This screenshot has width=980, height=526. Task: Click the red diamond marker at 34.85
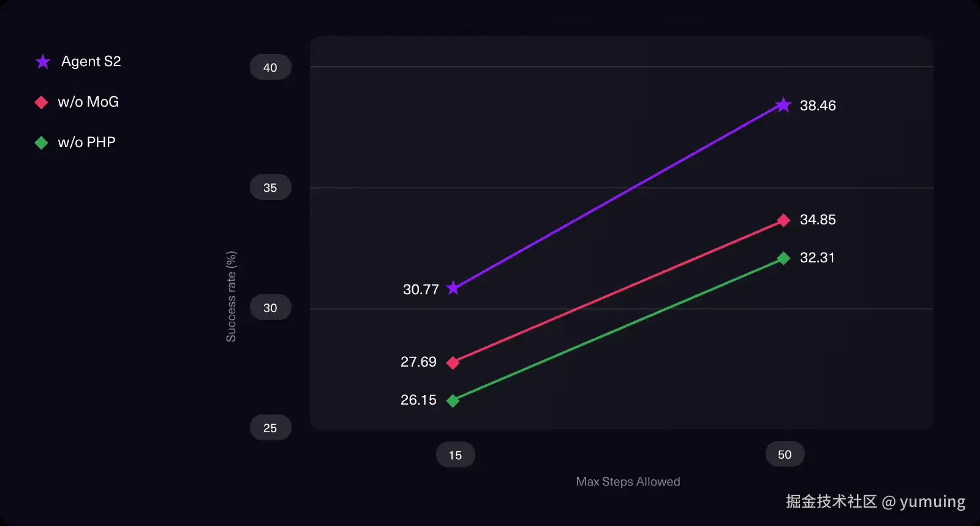pyautogui.click(x=783, y=220)
